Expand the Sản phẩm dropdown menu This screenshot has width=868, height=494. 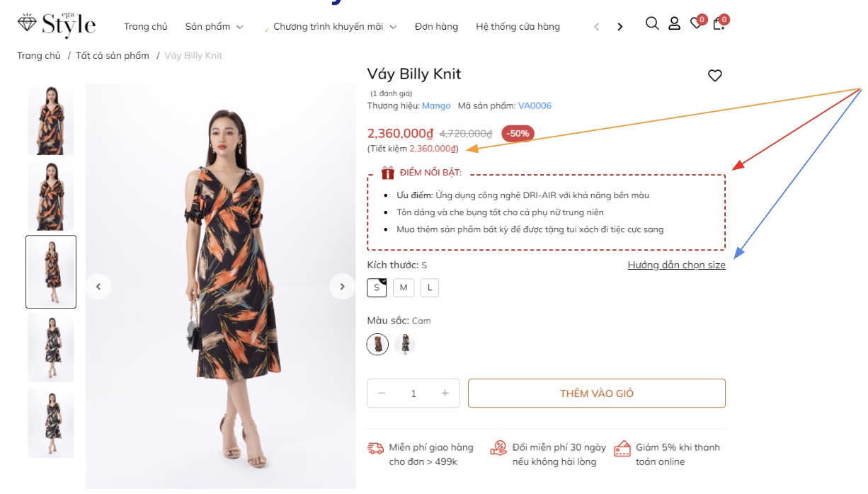tap(214, 27)
